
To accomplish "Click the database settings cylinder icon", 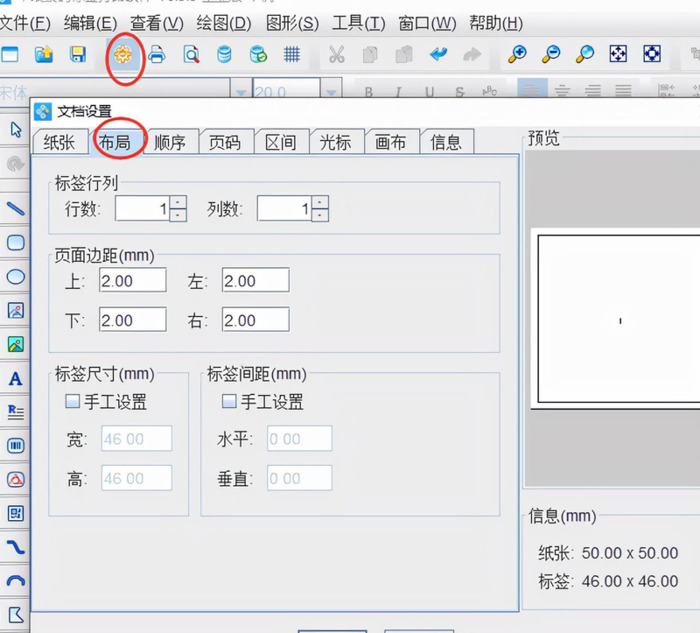I will tap(224, 55).
